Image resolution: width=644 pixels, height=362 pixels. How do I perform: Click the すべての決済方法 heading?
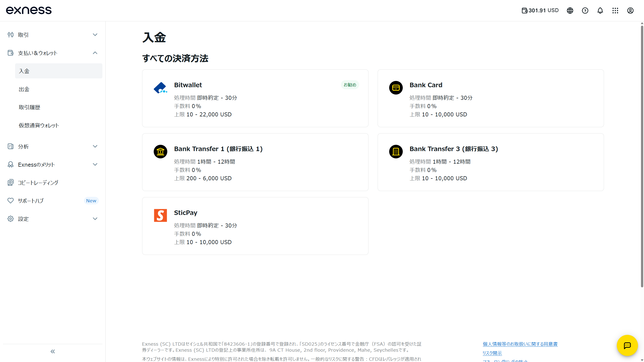(175, 58)
